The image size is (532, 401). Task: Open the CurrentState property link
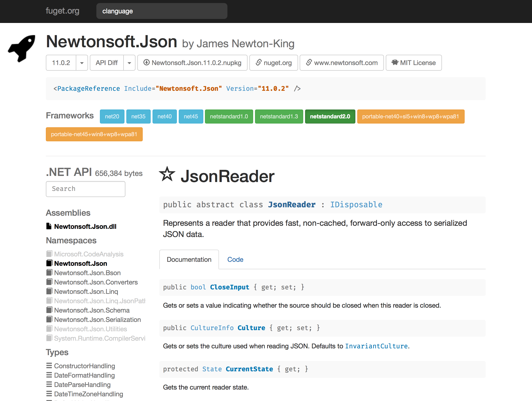[x=249, y=369]
